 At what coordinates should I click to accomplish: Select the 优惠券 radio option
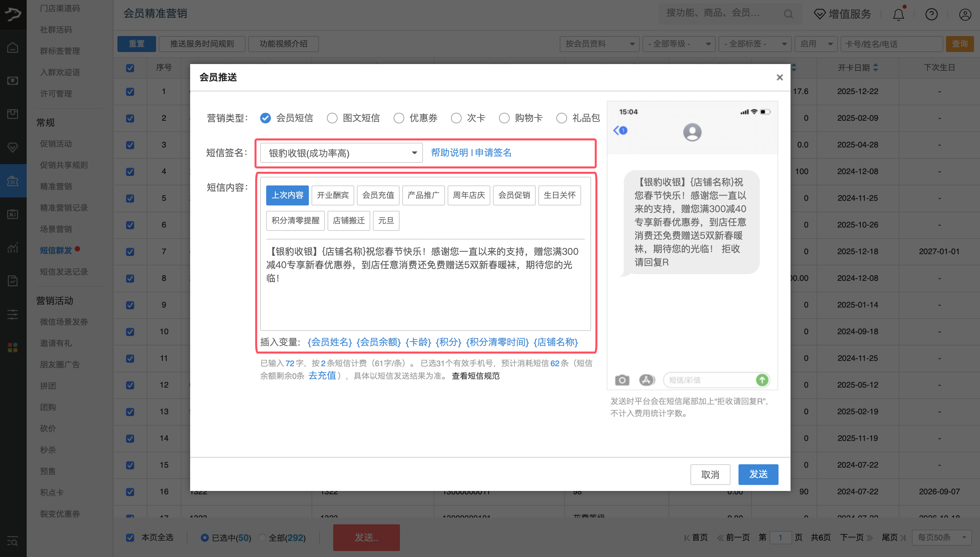(x=399, y=118)
